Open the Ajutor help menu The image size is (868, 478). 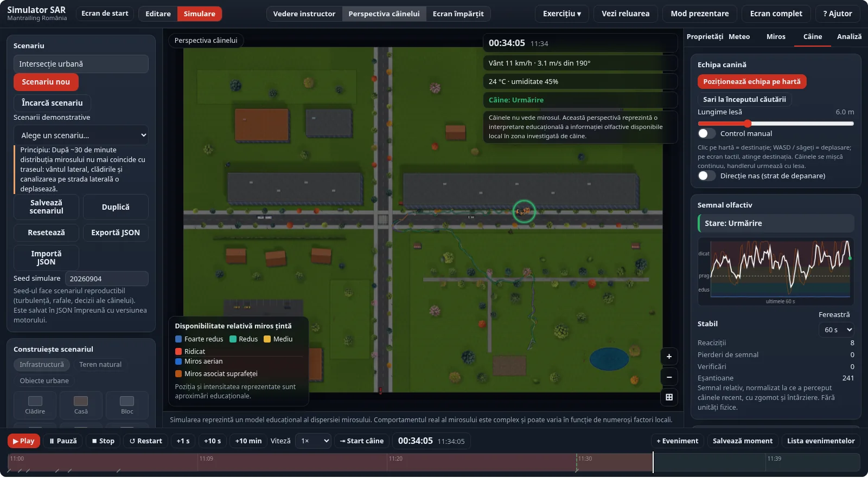tap(837, 14)
